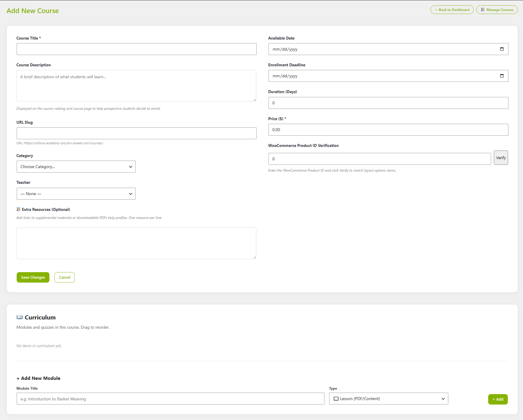Click into the Course Description textarea
This screenshot has height=420, width=523.
tap(136, 86)
